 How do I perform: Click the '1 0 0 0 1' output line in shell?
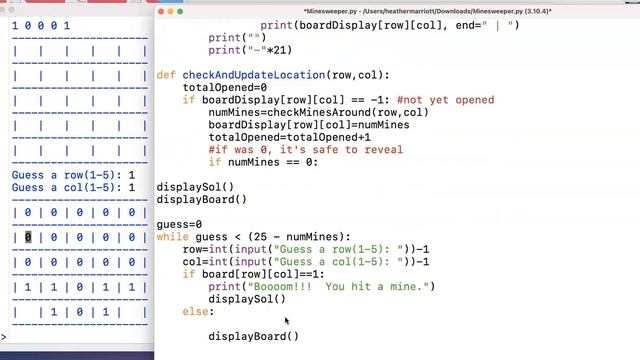coord(41,26)
